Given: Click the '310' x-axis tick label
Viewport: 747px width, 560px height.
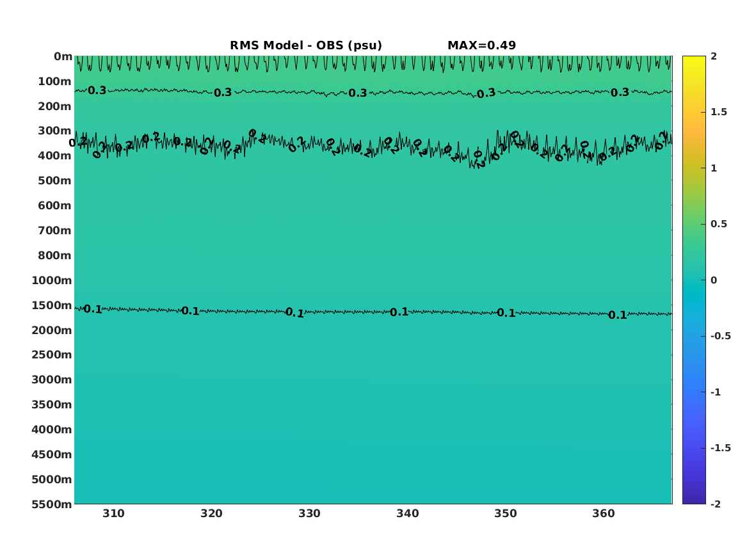Looking at the screenshot, I should click(x=113, y=513).
